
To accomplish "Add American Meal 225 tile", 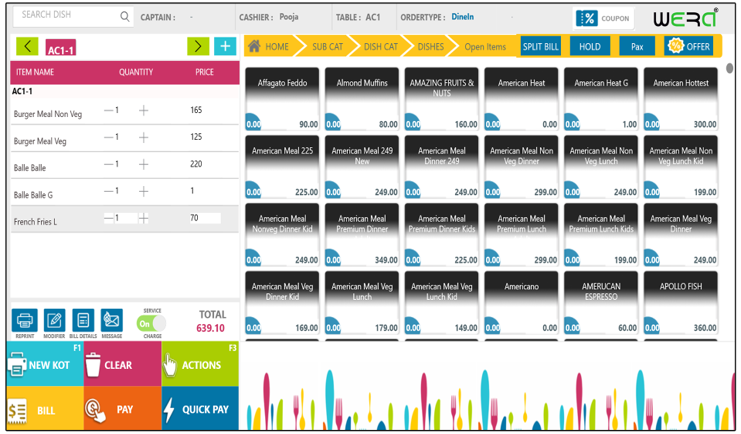I will click(x=282, y=167).
